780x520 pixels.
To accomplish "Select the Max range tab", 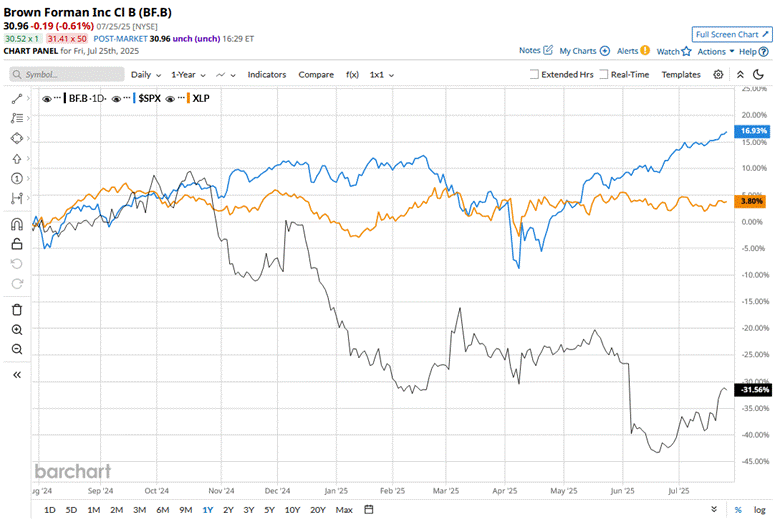I will pos(344,510).
